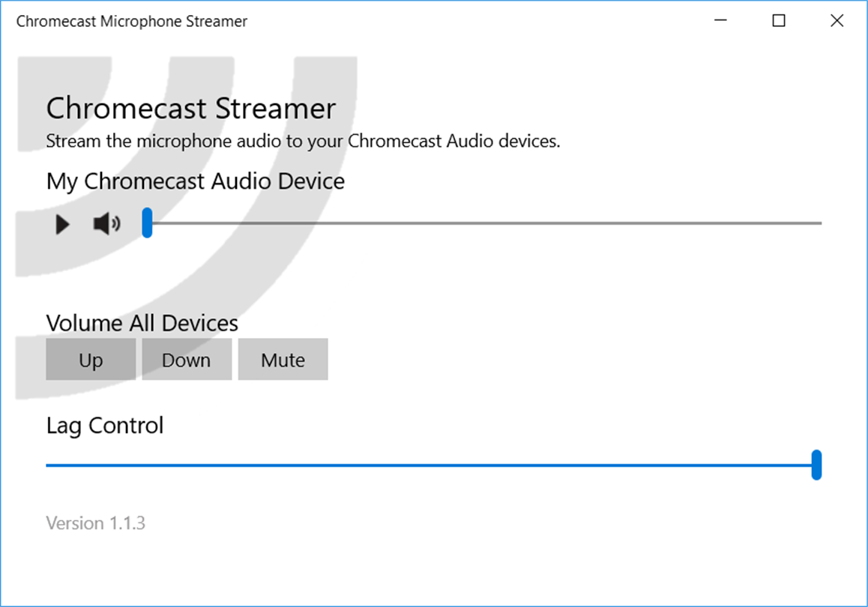Click the speaker icon to mute the device

coord(106,223)
